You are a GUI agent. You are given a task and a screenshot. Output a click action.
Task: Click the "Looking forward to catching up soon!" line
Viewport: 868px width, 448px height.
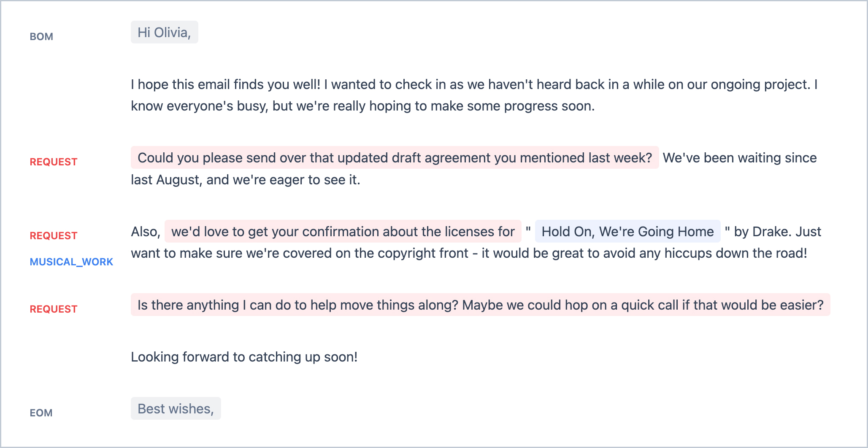(244, 357)
